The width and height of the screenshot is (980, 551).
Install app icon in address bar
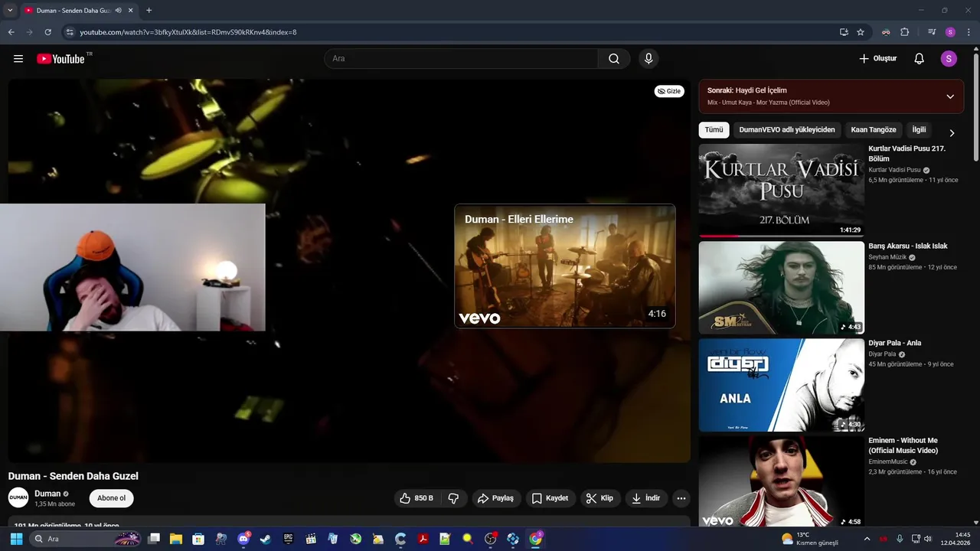point(844,32)
